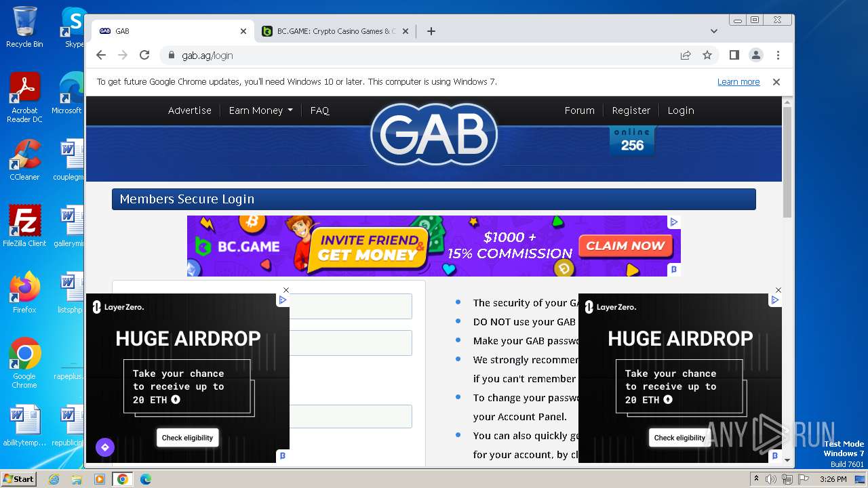
Task: Switch to the GAB tab
Action: tap(173, 31)
